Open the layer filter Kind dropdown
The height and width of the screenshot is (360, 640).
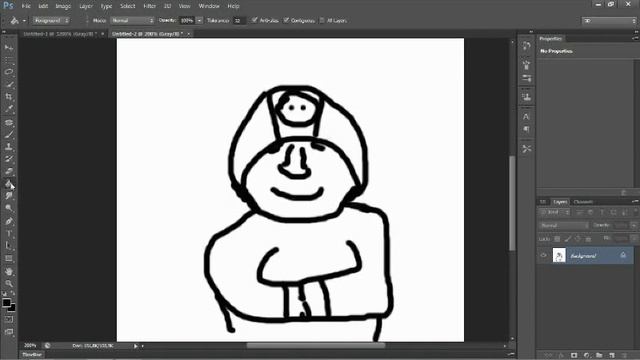coord(554,212)
